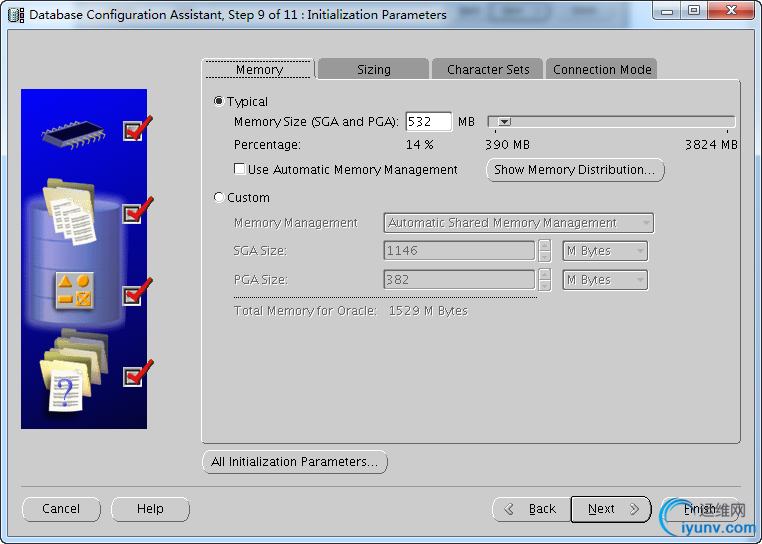Enable Use Automatic Memory Management checkbox

pos(239,169)
